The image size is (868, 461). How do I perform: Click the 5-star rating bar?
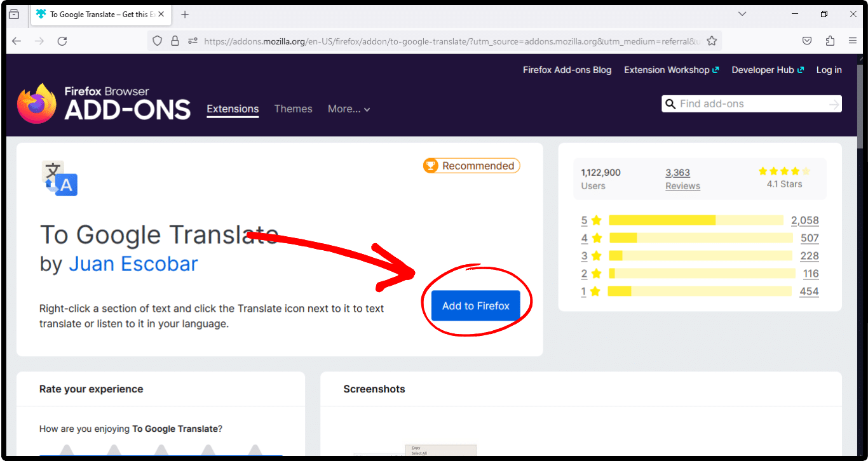point(696,220)
